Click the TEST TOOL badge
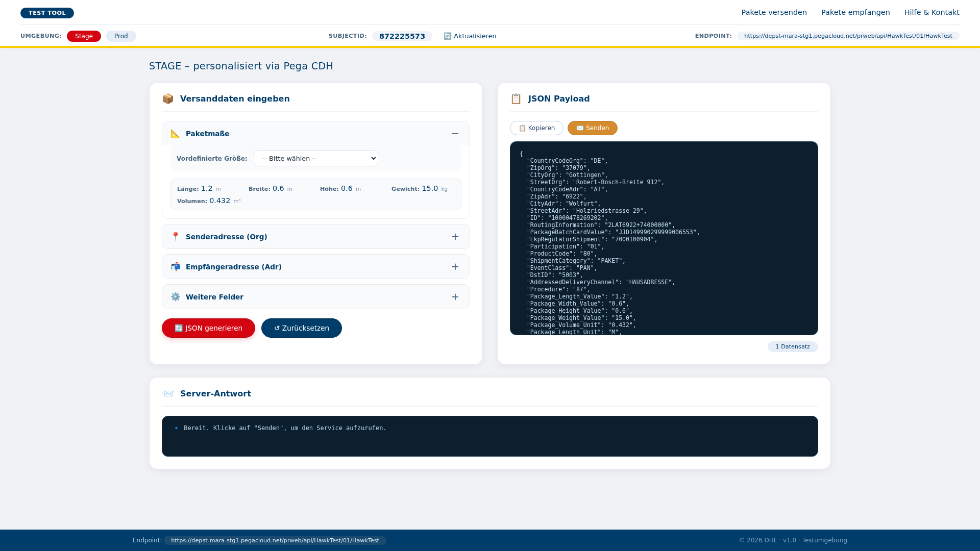 47,13
